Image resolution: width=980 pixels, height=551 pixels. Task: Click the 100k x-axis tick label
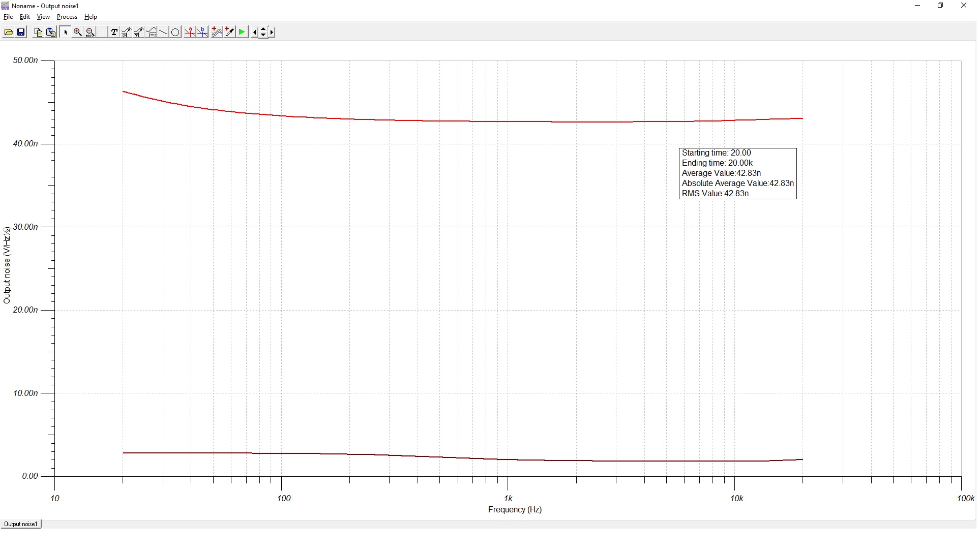coord(965,499)
